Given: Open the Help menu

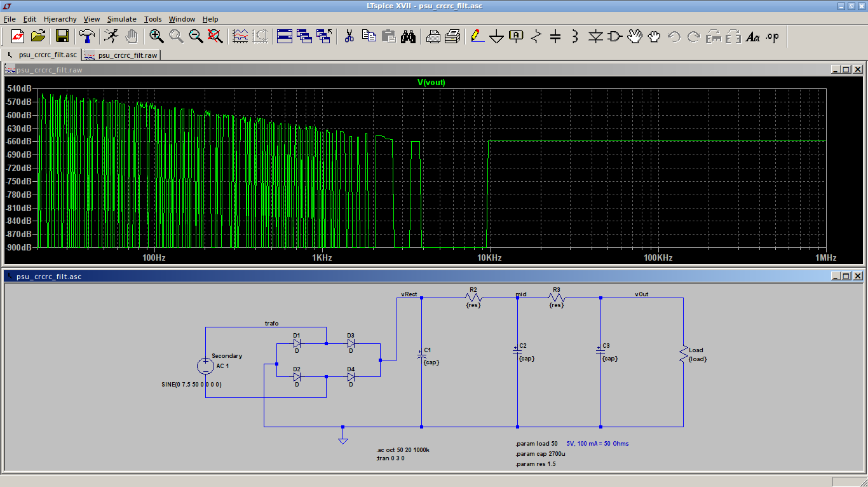Looking at the screenshot, I should (x=210, y=19).
